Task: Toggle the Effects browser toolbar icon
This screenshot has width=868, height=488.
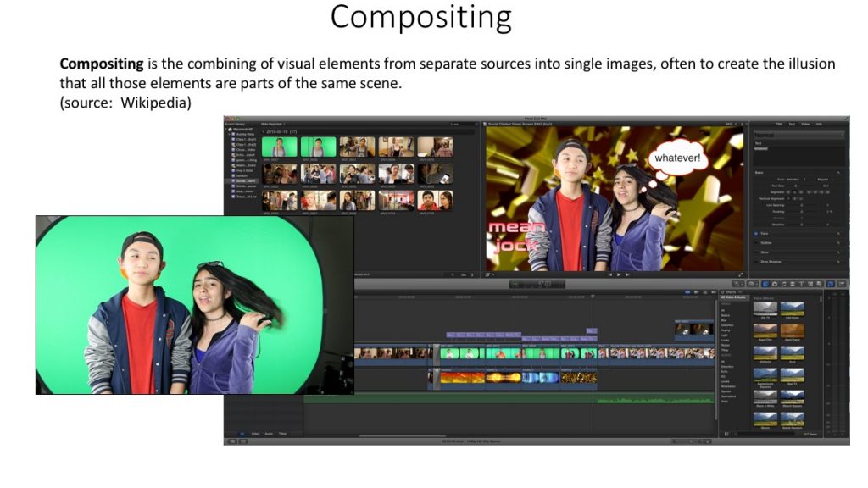Action: (x=765, y=284)
